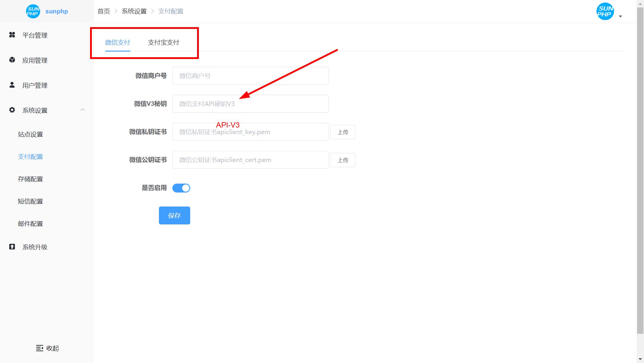Go to 首页 in the breadcrumb

104,11
